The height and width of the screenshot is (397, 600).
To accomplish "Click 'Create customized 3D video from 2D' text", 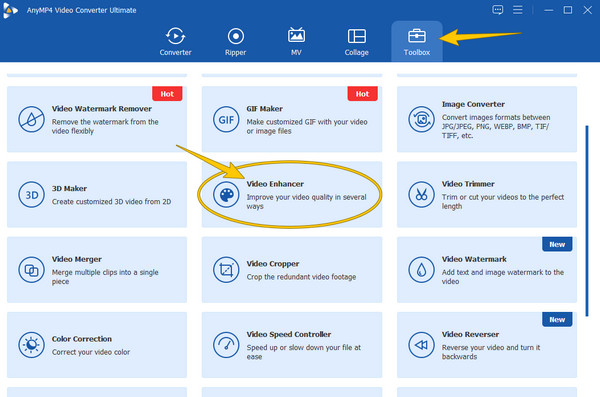I will [111, 201].
